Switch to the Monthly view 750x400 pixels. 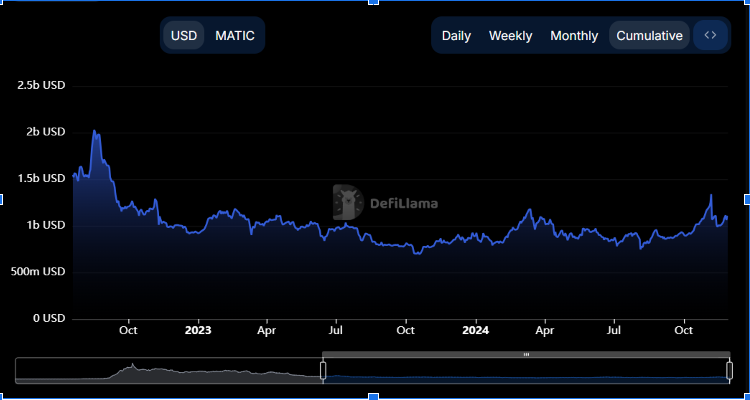(574, 36)
